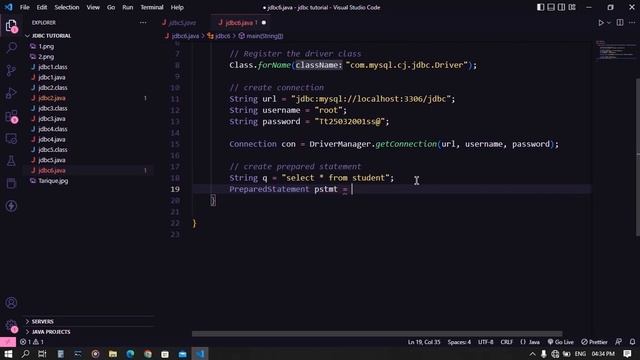Open the Accounts profile icon
The width and height of the screenshot is (640, 360).
point(11,303)
